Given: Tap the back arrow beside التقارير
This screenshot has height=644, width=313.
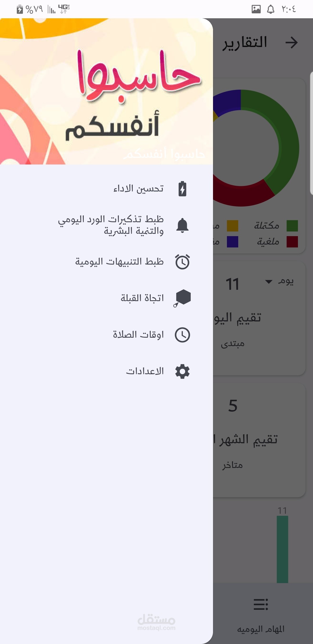Looking at the screenshot, I should click(291, 43).
